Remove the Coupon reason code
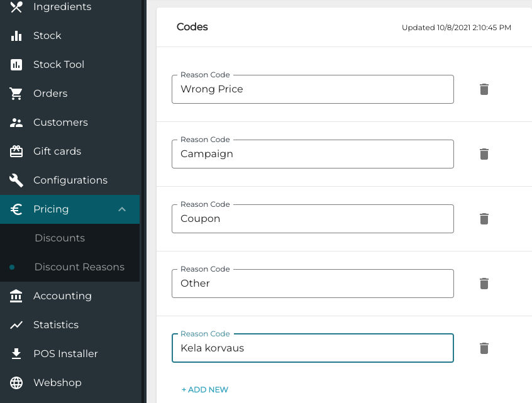 [484, 219]
